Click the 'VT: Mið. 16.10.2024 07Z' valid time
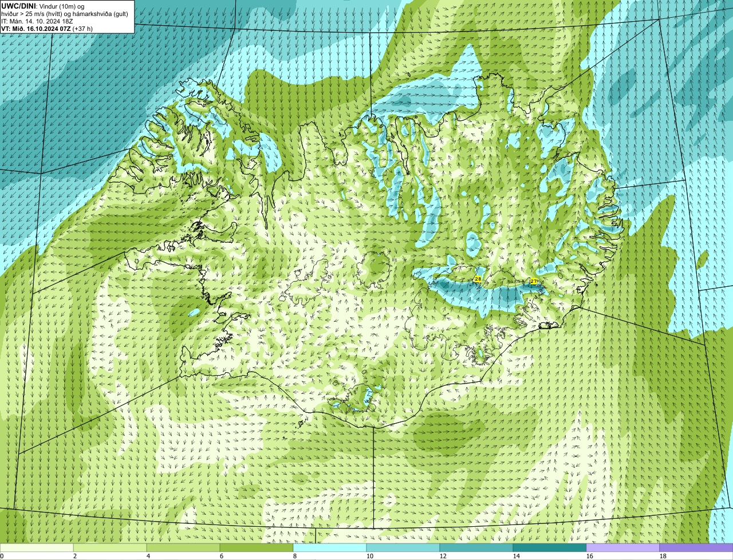The width and height of the screenshot is (733, 560). pyautogui.click(x=36, y=29)
